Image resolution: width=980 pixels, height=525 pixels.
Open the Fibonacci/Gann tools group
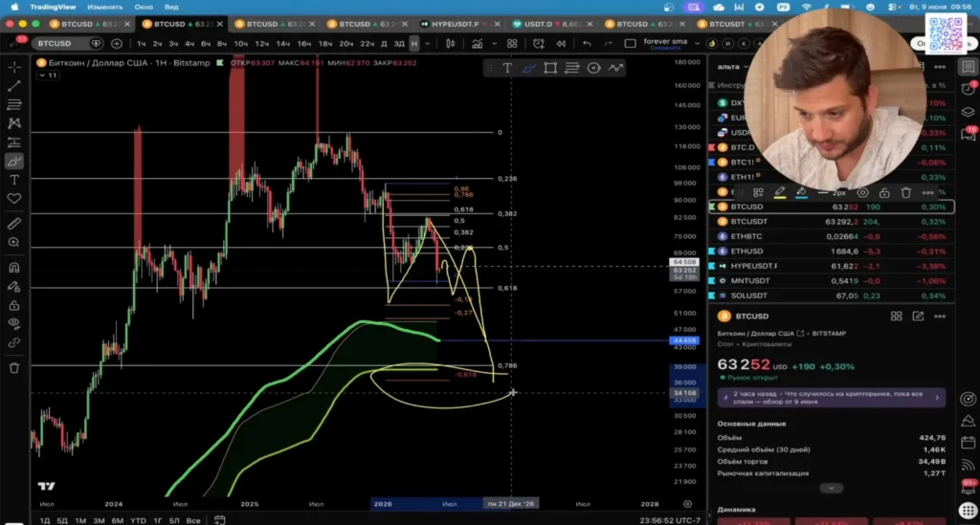13,104
